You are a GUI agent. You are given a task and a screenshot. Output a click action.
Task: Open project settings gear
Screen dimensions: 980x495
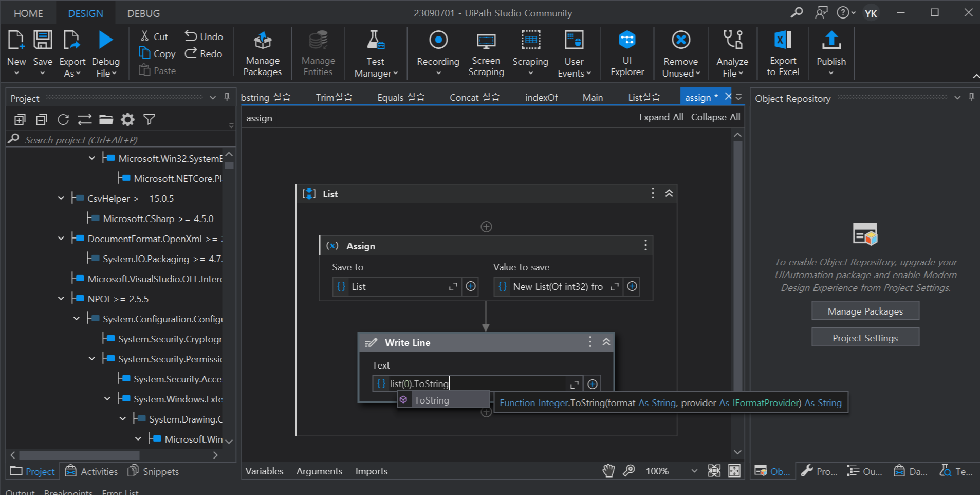127,120
